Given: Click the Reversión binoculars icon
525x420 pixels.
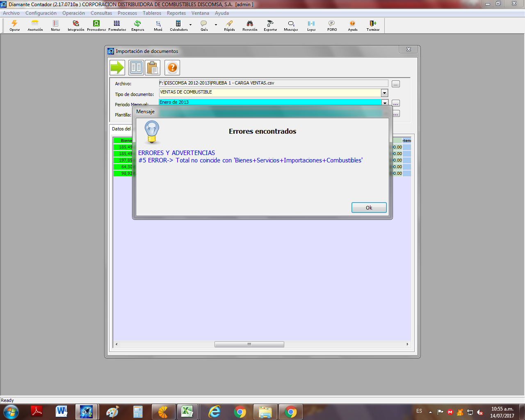Looking at the screenshot, I should (250, 25).
